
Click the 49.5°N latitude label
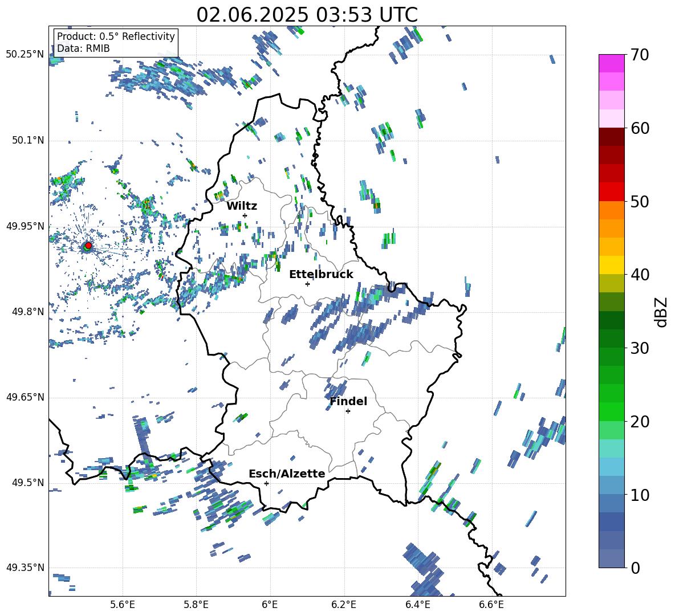[28, 483]
